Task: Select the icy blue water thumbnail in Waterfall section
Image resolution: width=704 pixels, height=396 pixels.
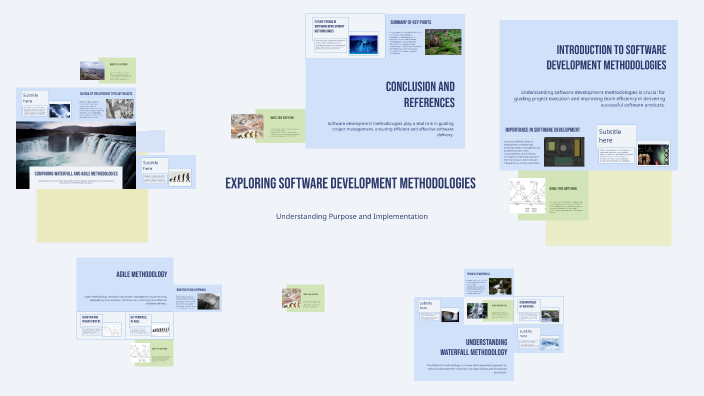Action: click(x=550, y=343)
